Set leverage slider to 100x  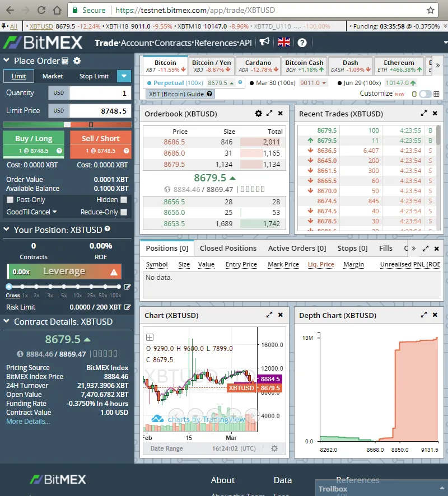(x=118, y=287)
